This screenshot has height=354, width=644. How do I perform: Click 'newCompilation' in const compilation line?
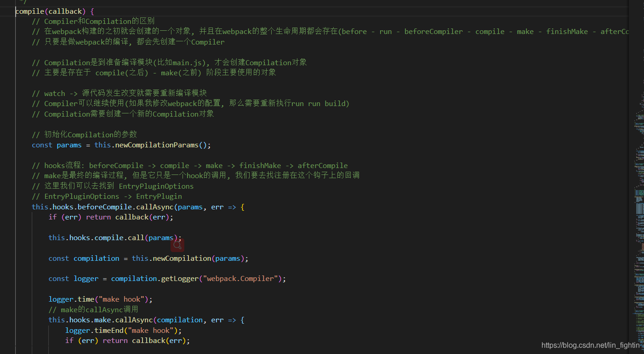[182, 258]
